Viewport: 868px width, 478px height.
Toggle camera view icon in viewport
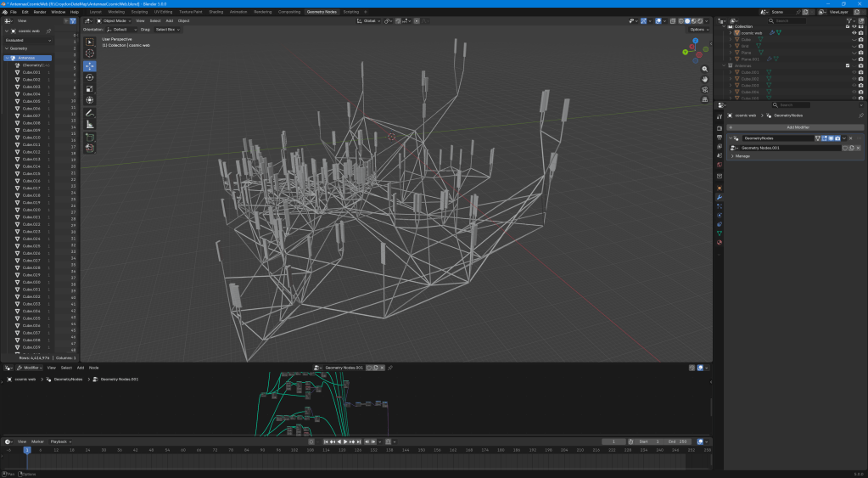705,89
